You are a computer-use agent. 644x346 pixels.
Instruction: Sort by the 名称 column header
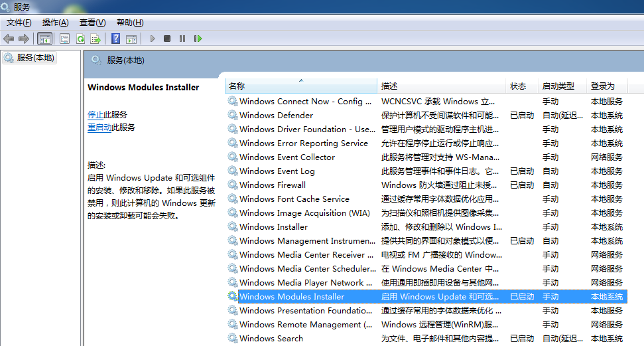(300, 86)
